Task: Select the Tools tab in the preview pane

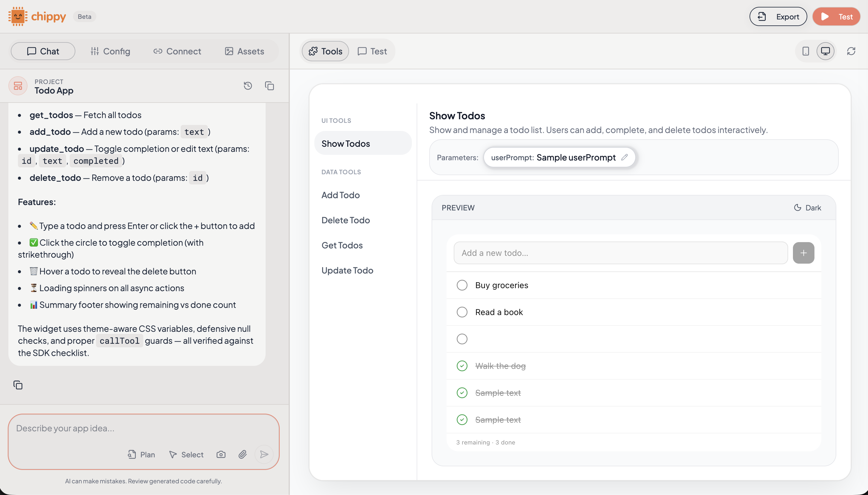Action: pos(325,51)
